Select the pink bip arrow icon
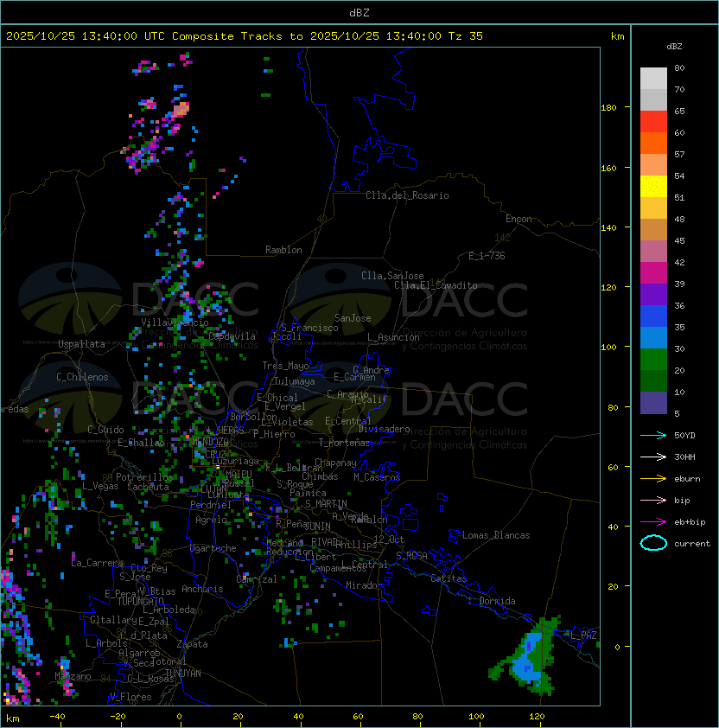The width and height of the screenshot is (719, 728). click(653, 501)
